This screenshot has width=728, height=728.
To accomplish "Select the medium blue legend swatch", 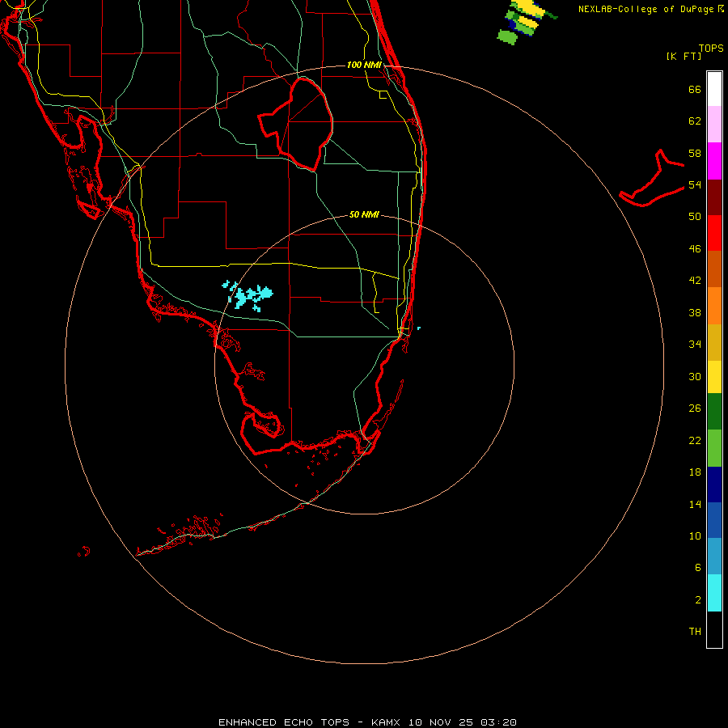I will coord(714,520).
